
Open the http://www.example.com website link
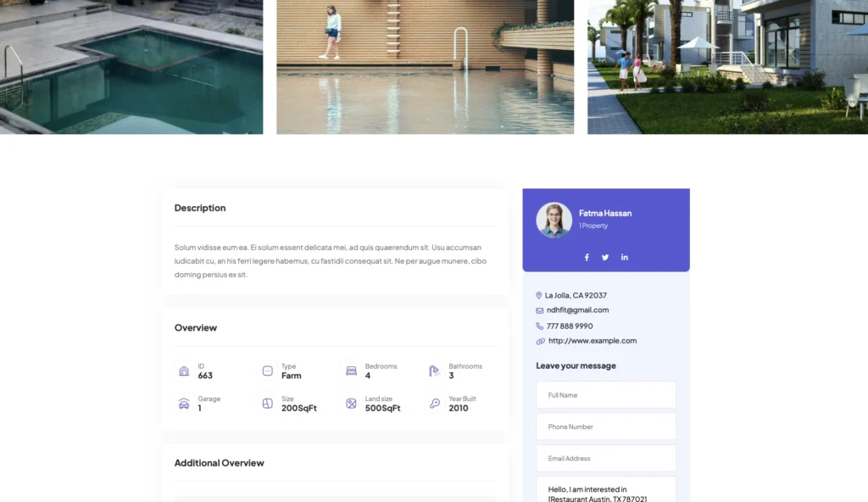pyautogui.click(x=592, y=341)
